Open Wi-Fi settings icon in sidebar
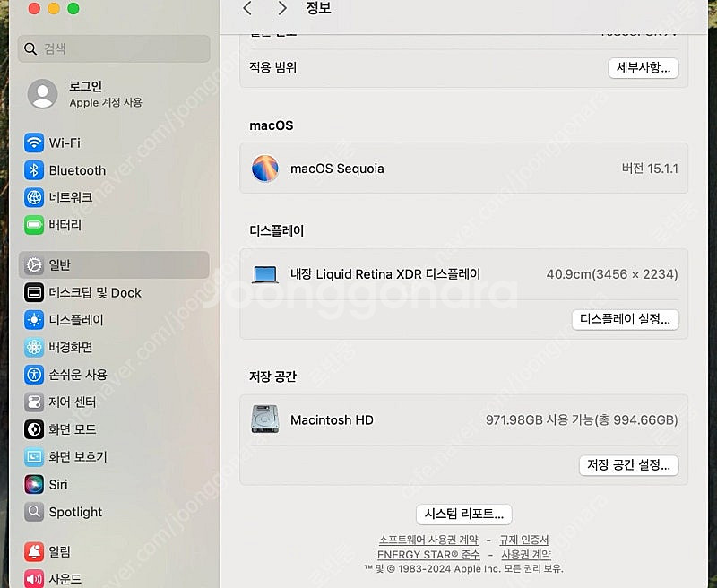 (x=34, y=143)
